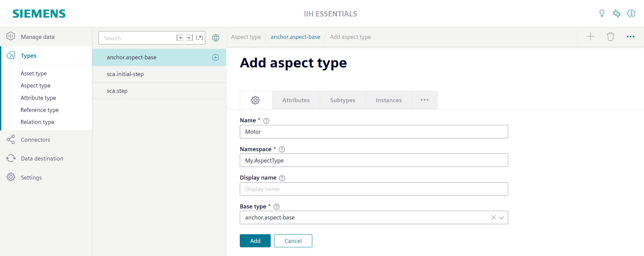Image resolution: width=644 pixels, height=256 pixels.
Task: Clear the Base type selection
Action: 493,217
